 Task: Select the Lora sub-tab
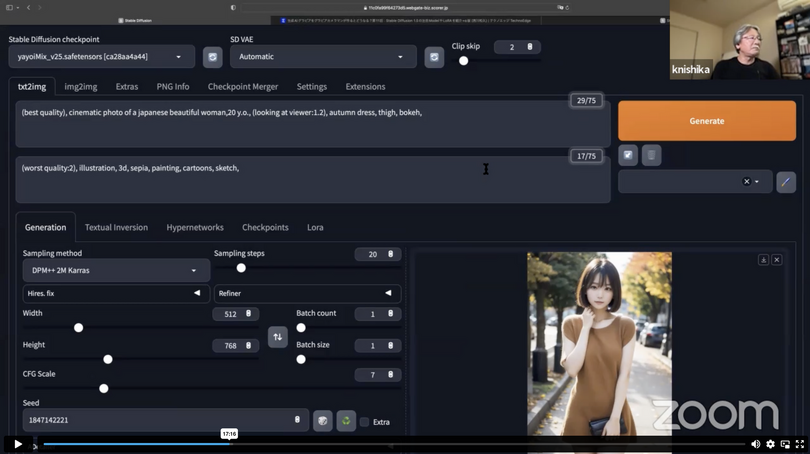(315, 227)
